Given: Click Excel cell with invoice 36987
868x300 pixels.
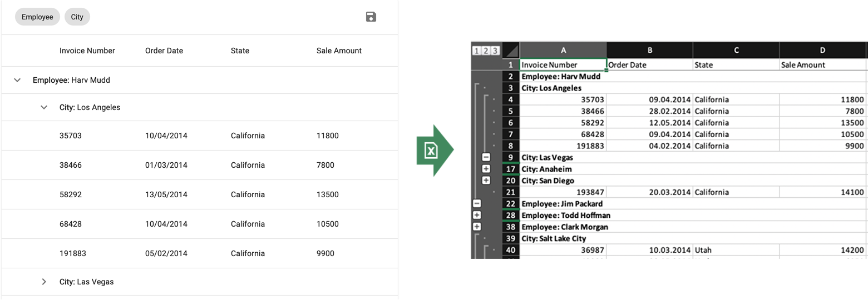Looking at the screenshot, I should pyautogui.click(x=563, y=250).
